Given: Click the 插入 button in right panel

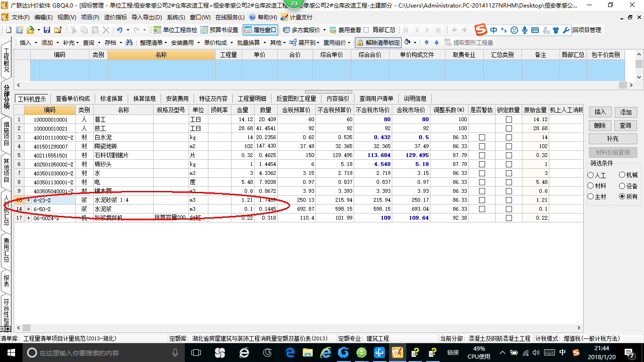Looking at the screenshot, I should [x=600, y=112].
